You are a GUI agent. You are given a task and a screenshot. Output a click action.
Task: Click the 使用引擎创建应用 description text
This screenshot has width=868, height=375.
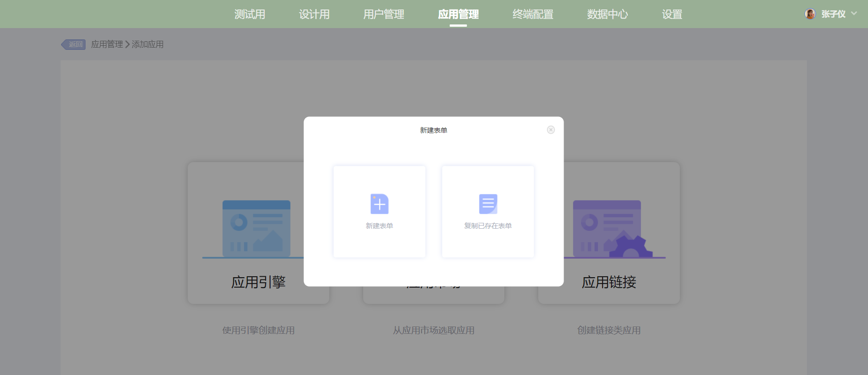pyautogui.click(x=259, y=330)
